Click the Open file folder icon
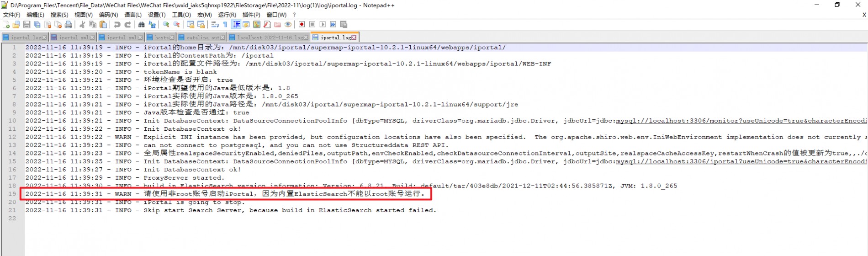The image size is (868, 256). click(x=16, y=25)
